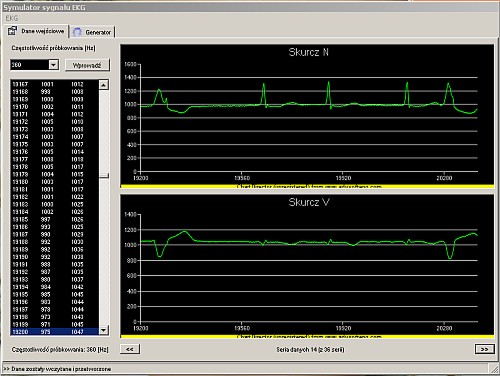Select list row 19180
Image resolution: width=500 pixels, height=376 pixels.
55,182
